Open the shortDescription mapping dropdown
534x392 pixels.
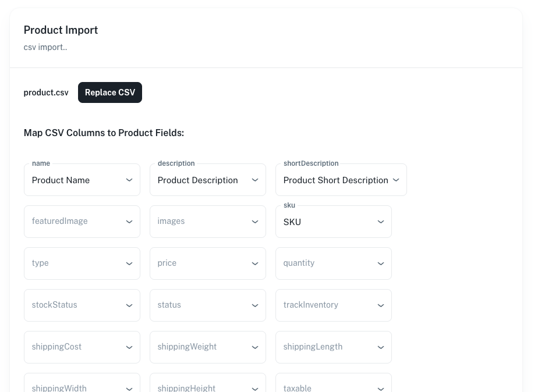point(341,180)
